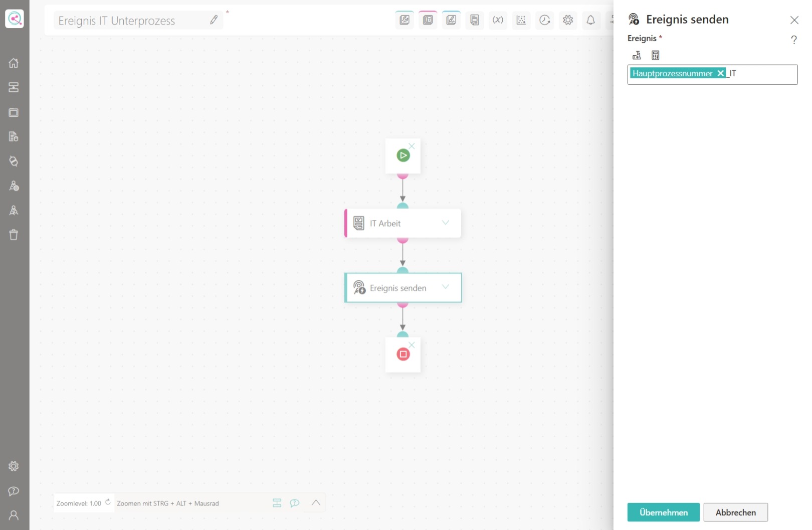
Task: Click the calculator icon under Ereignis
Action: (656, 55)
